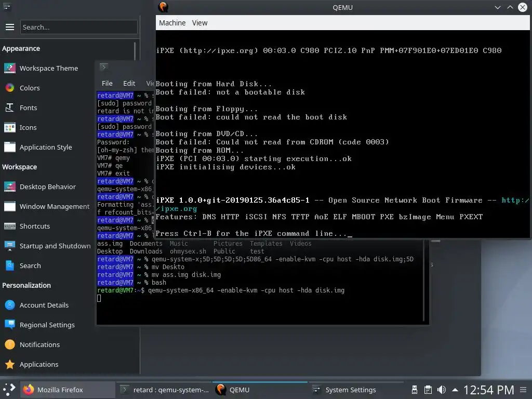The height and width of the screenshot is (399, 532).
Task: Click the Appearance section heading
Action: [x=21, y=48]
